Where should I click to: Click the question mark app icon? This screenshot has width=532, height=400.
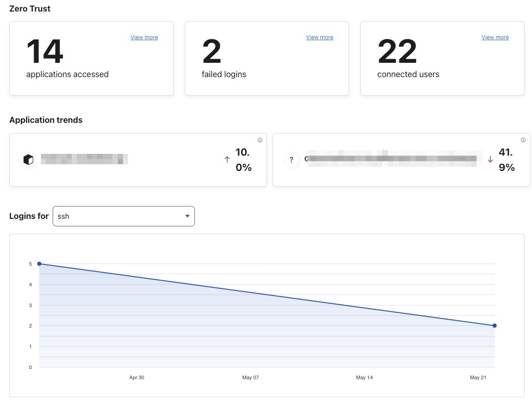[x=291, y=160]
